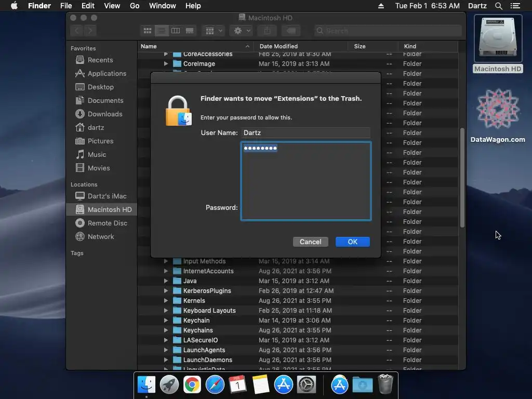Sort by Name column header
The width and height of the screenshot is (532, 399).
(x=195, y=46)
